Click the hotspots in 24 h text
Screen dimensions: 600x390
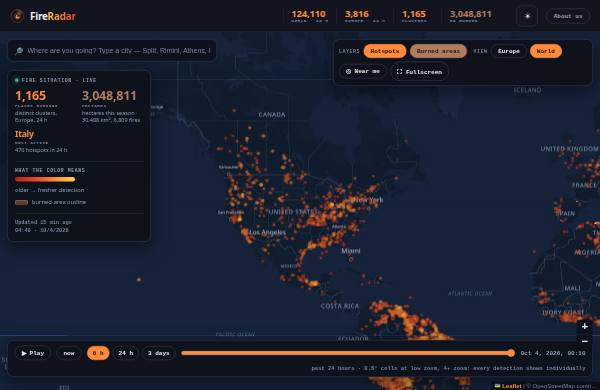pos(41,150)
